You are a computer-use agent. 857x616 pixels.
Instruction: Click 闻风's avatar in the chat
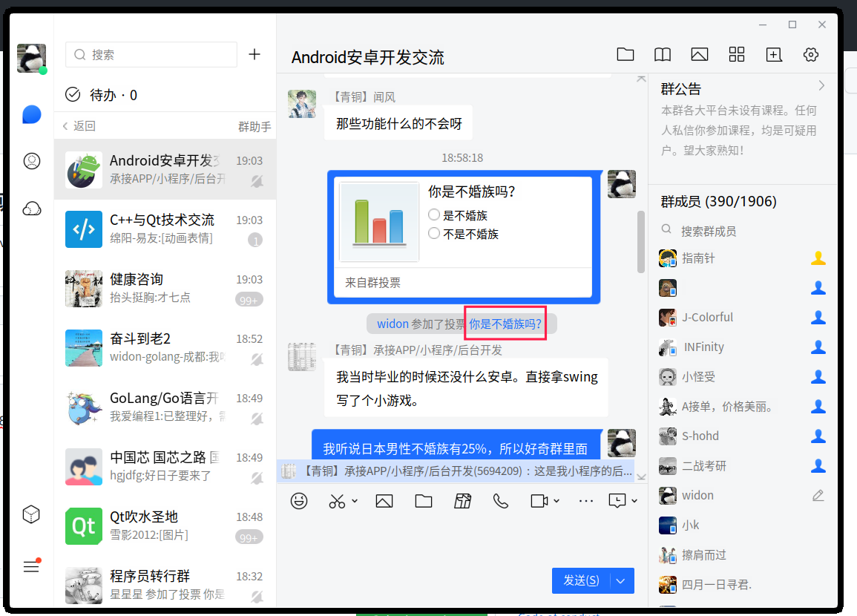pos(302,104)
